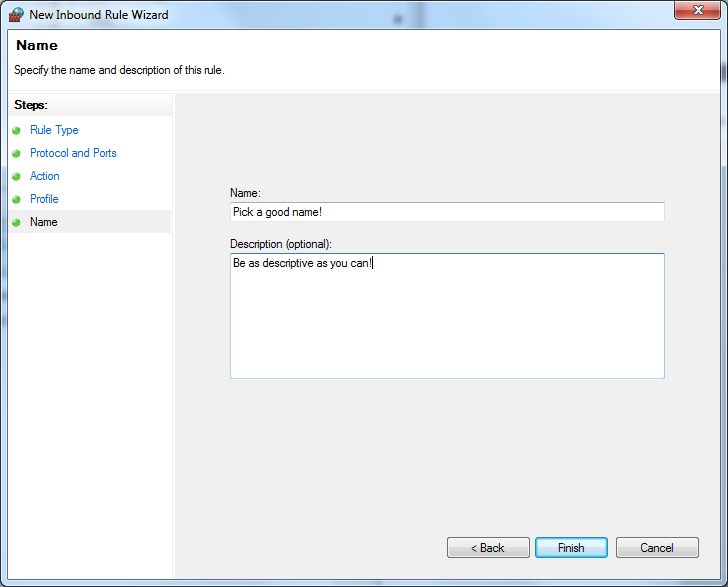Click the Name: field label
Image resolution: width=728 pixels, height=587 pixels.
(245, 193)
